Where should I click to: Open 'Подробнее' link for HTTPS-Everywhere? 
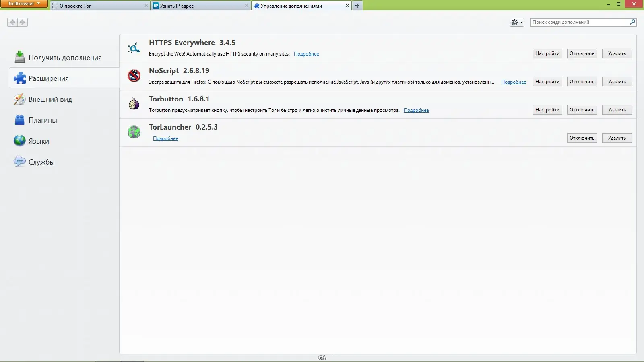click(306, 54)
